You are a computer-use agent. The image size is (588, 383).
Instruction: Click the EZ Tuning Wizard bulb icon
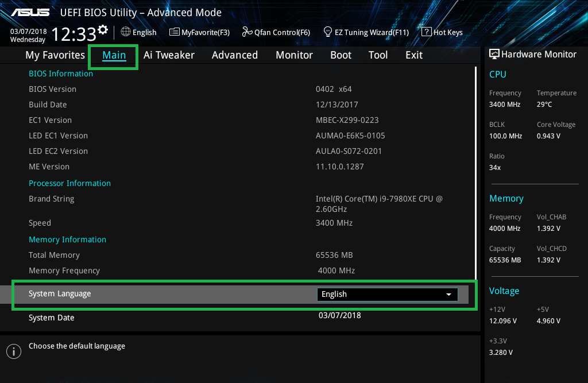click(327, 32)
